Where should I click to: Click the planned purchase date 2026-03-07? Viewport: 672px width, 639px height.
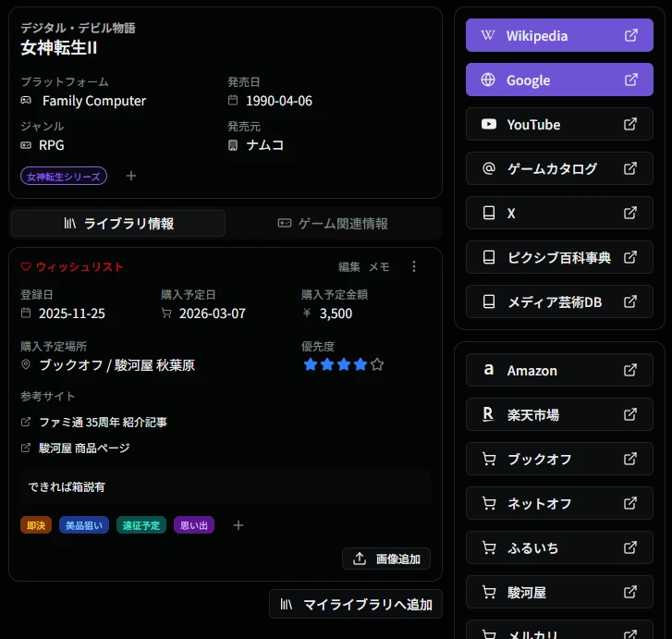tap(213, 313)
